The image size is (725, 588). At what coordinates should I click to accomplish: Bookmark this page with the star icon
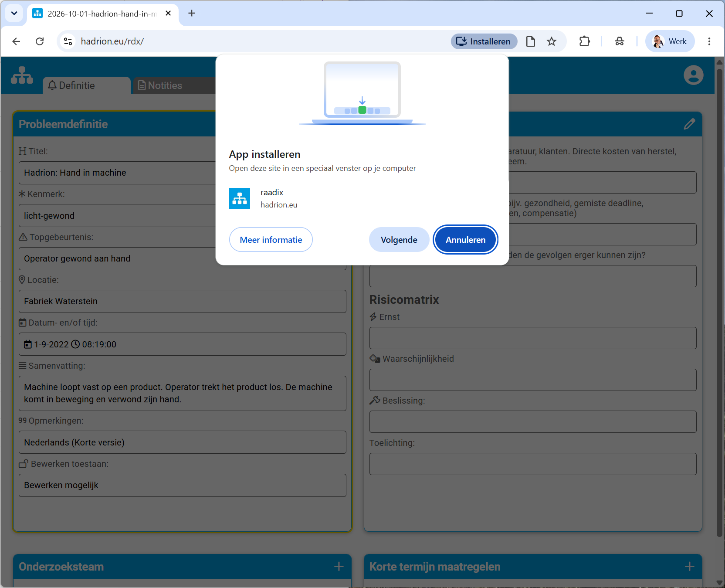[552, 41]
